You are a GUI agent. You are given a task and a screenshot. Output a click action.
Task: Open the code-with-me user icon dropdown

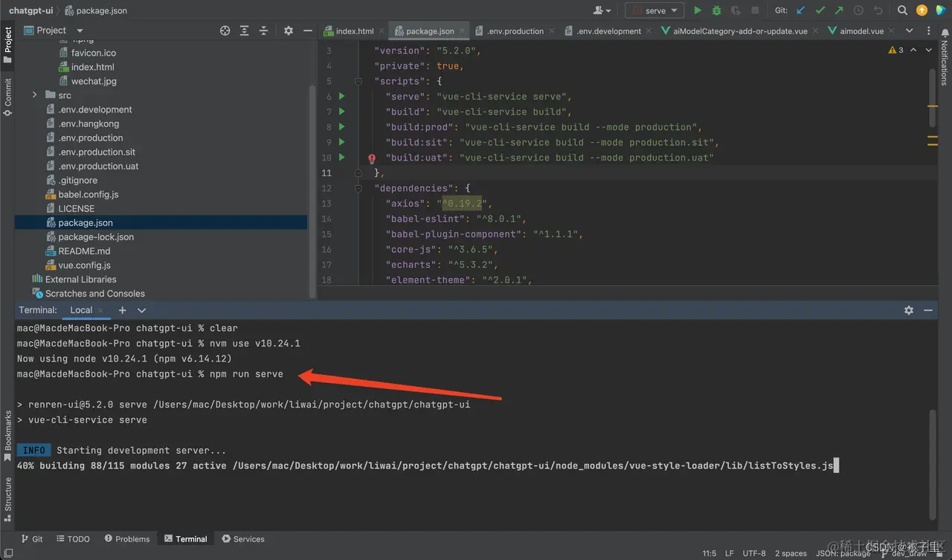pos(602,10)
